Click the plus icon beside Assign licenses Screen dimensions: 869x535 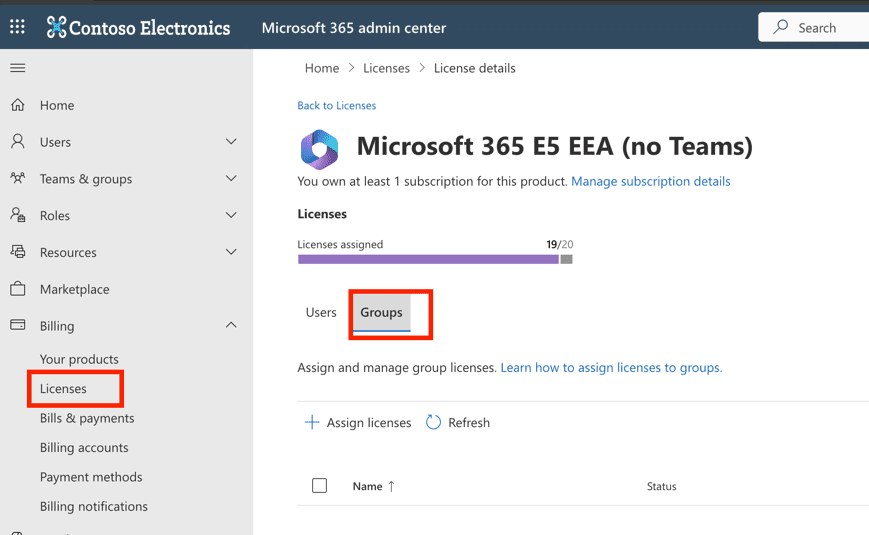click(312, 422)
